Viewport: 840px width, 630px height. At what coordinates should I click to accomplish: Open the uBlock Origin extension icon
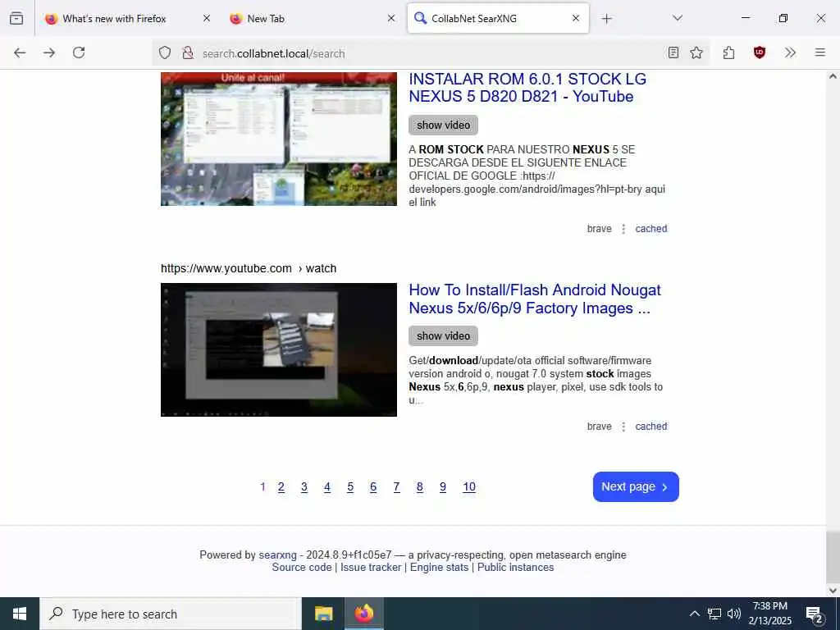[760, 52]
